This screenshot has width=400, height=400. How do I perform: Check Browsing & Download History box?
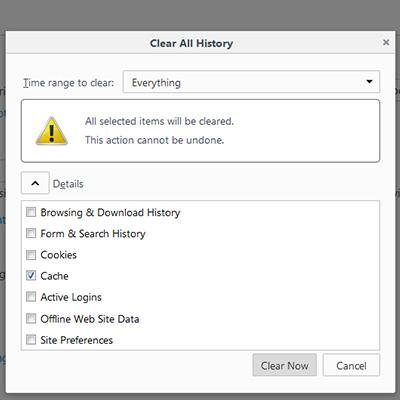[x=31, y=212]
